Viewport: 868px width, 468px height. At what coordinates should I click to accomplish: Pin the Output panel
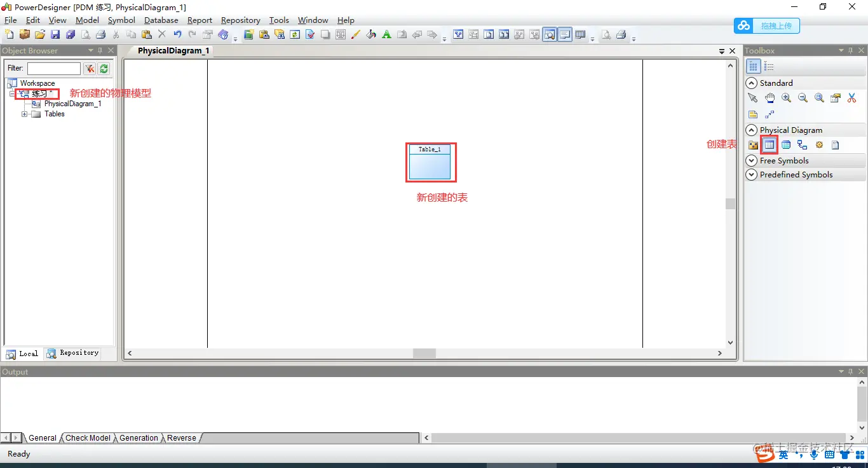pyautogui.click(x=851, y=371)
